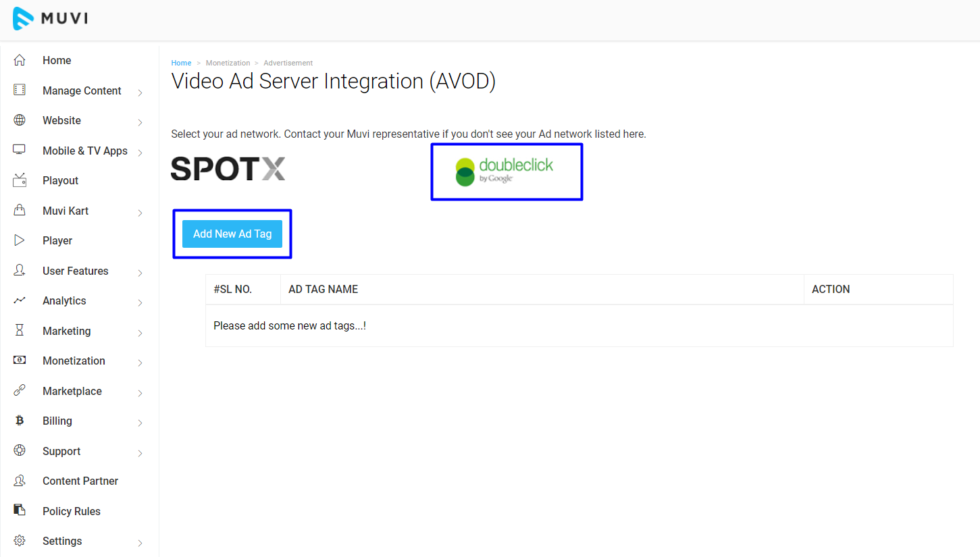
Task: Click the User Features person icon
Action: tap(20, 270)
